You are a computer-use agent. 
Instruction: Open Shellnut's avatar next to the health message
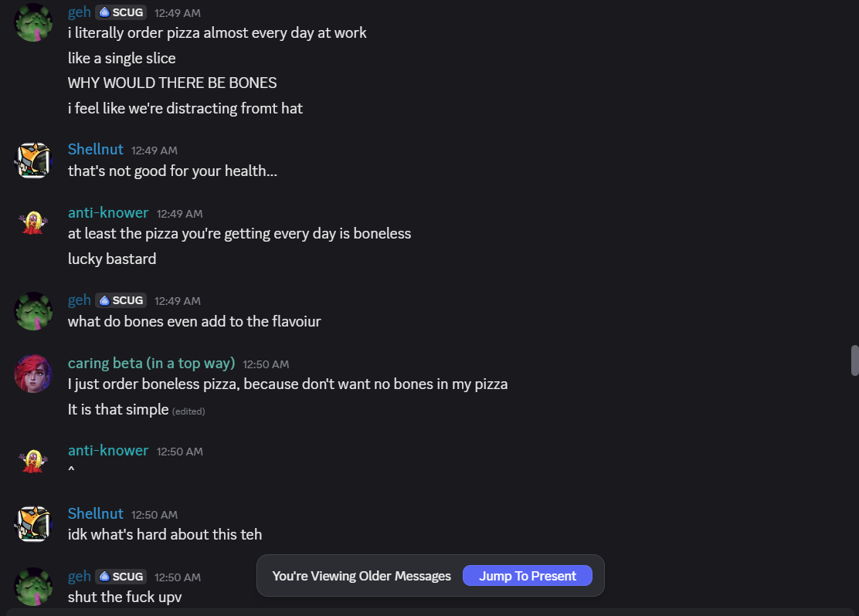tap(33, 160)
